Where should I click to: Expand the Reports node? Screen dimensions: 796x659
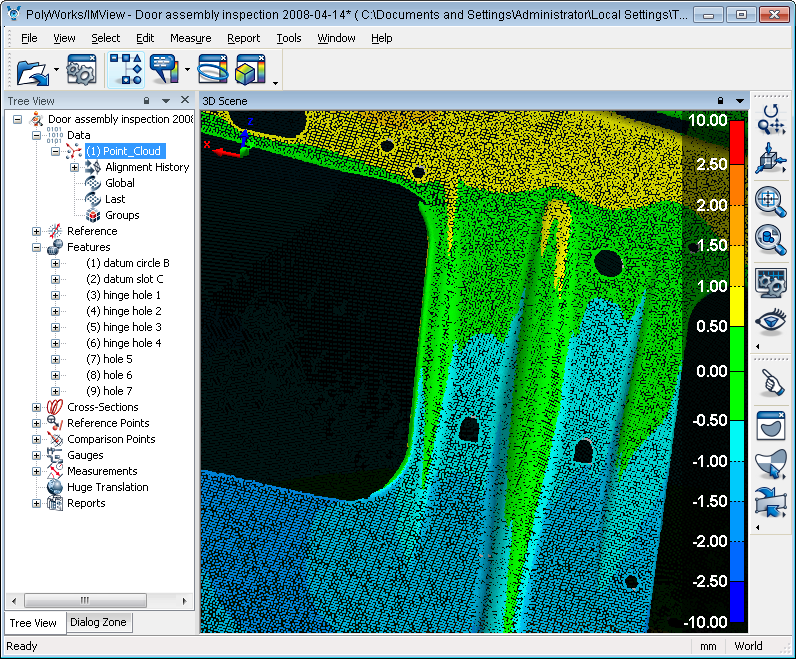(37, 503)
